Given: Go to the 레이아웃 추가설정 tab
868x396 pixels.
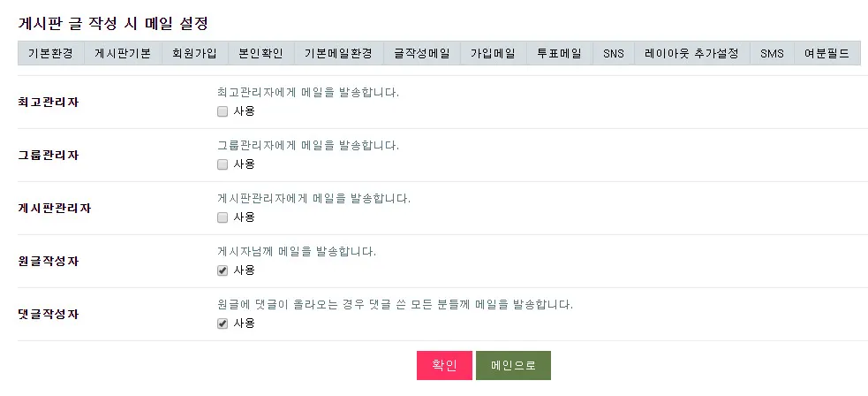Looking at the screenshot, I should point(691,53).
